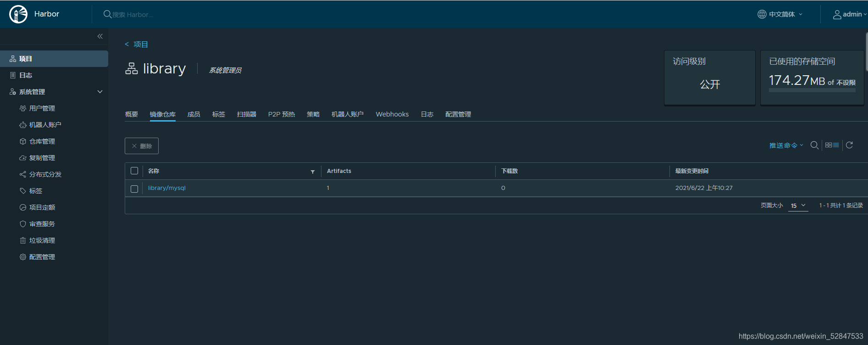Screen dimensions: 868x345
Task: Click the 项目定额 gauge icon
Action: pos(23,207)
